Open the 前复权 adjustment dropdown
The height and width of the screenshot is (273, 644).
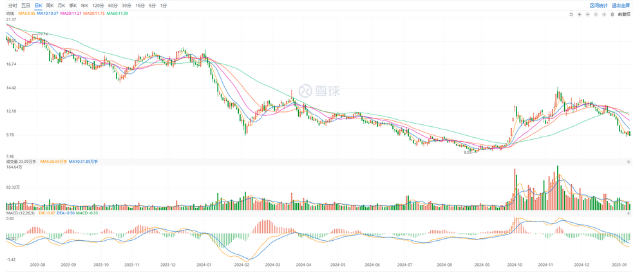(x=623, y=14)
